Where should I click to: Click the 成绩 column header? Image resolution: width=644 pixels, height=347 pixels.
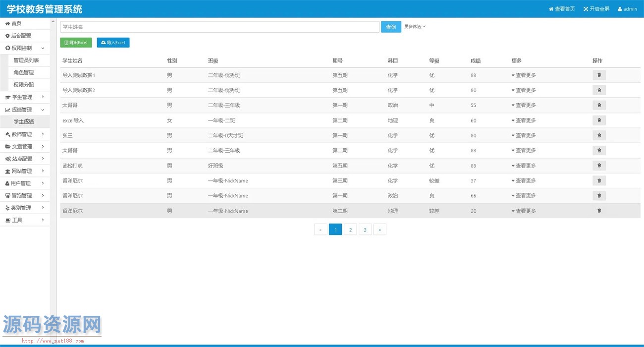coord(476,60)
